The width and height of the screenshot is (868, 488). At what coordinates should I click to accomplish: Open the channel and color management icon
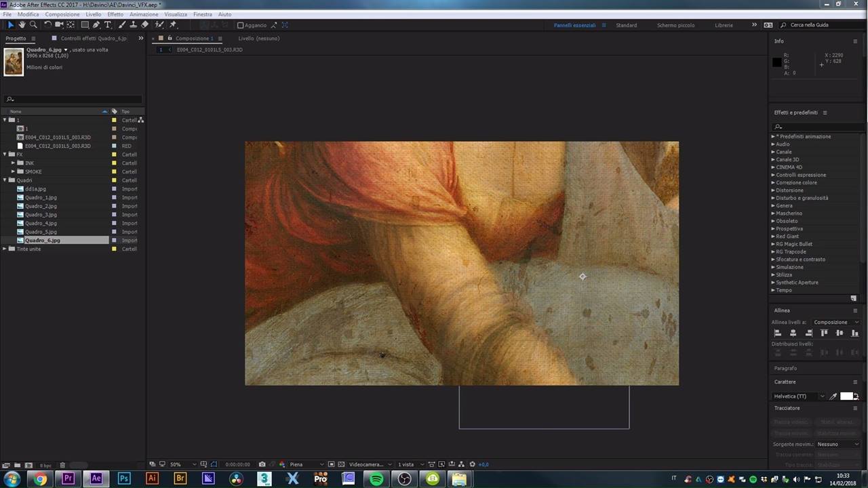[x=282, y=464]
